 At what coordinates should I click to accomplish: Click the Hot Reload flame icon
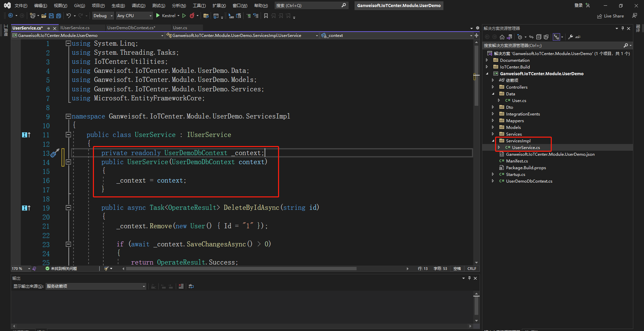click(x=192, y=16)
